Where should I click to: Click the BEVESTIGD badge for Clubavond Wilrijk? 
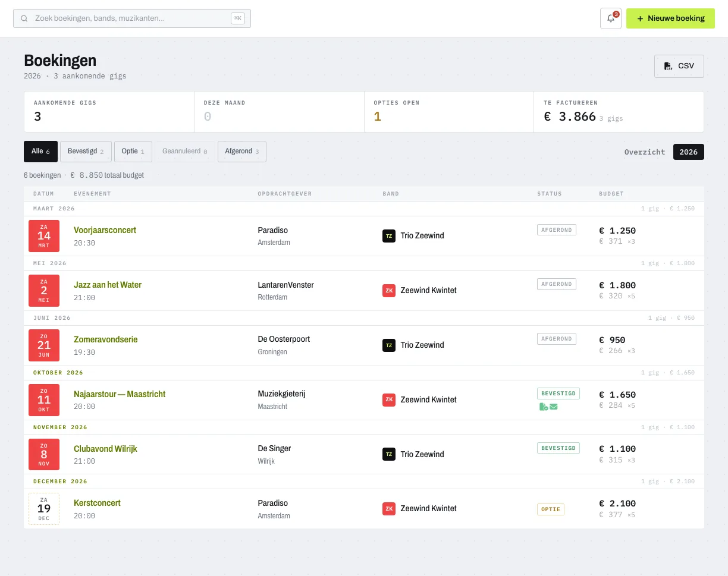click(x=558, y=448)
